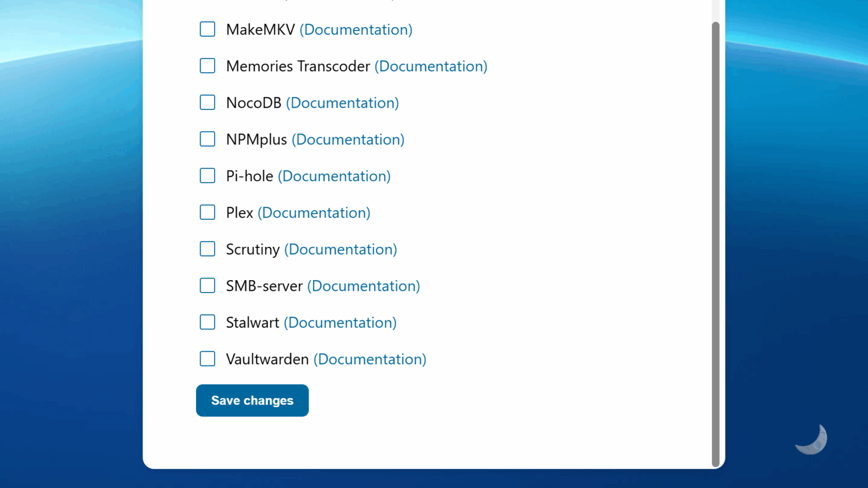Open the Pi-hole documentation link
This screenshot has width=868, height=488.
click(x=334, y=176)
